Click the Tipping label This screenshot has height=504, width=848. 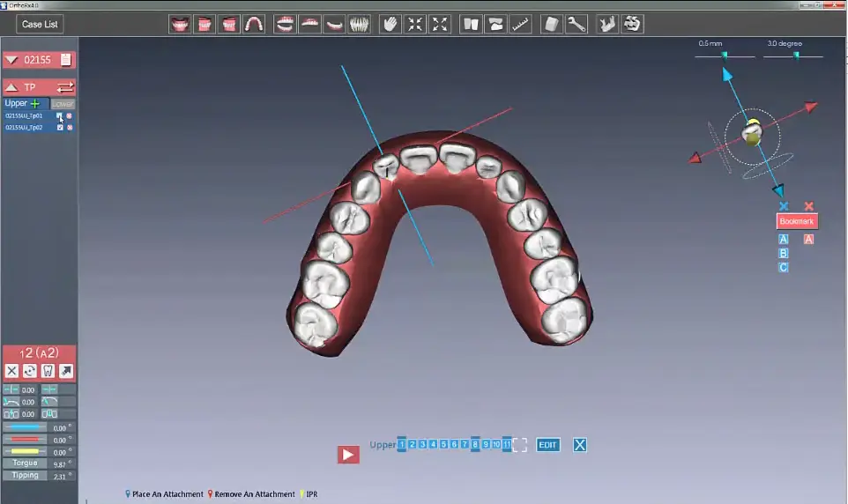point(25,475)
